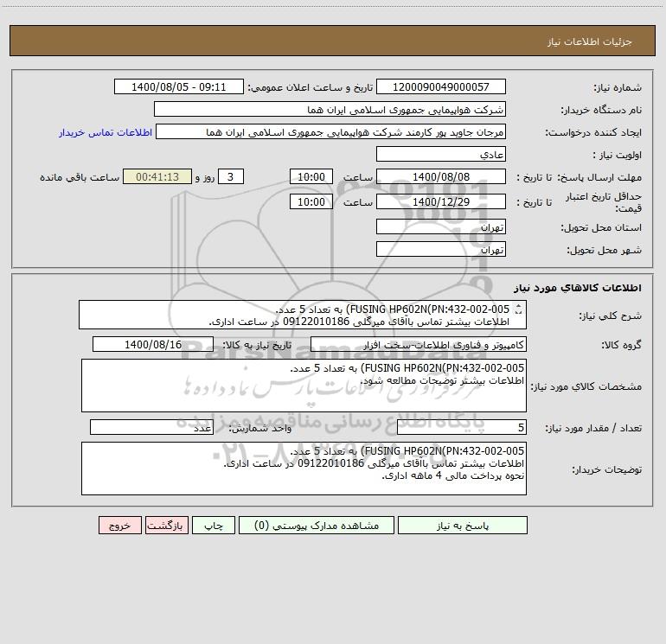Viewport: 666px width, 644px height.
Task: Click the buyer organization name field
Action: (330, 109)
